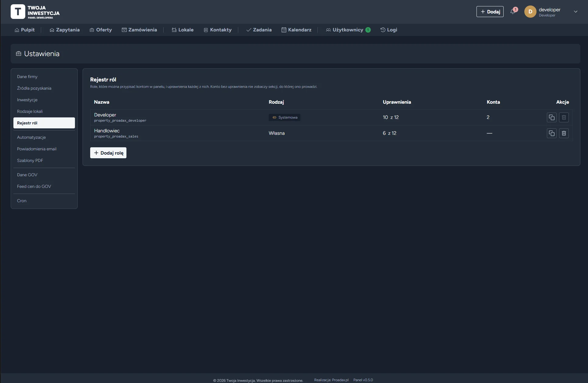This screenshot has height=383, width=588.
Task: Click the Handlowiec role name
Action: (x=107, y=131)
